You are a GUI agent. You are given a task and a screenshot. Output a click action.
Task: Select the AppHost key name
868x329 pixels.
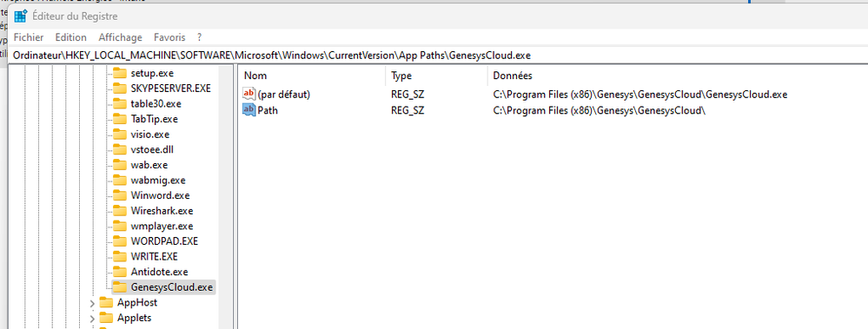point(137,302)
